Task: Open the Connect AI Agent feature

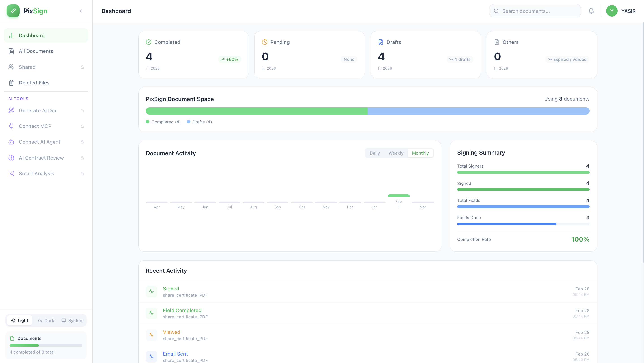Action: pyautogui.click(x=39, y=142)
